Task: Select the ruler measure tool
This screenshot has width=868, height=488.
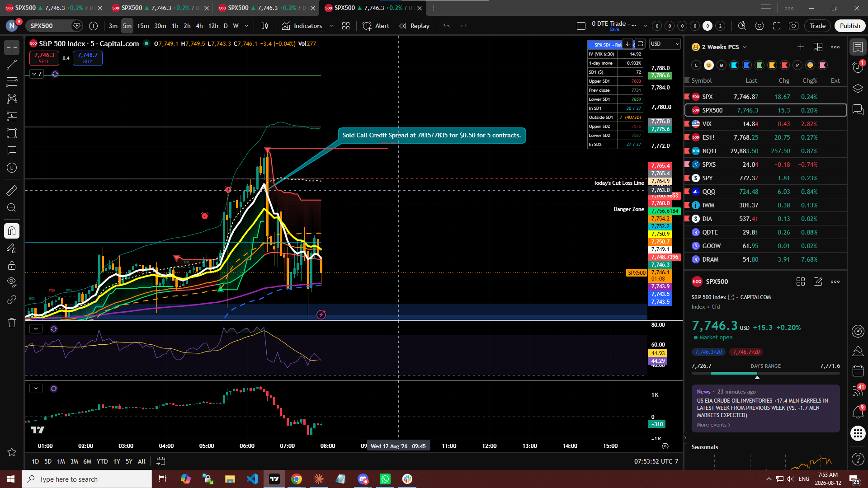Action: point(12,191)
